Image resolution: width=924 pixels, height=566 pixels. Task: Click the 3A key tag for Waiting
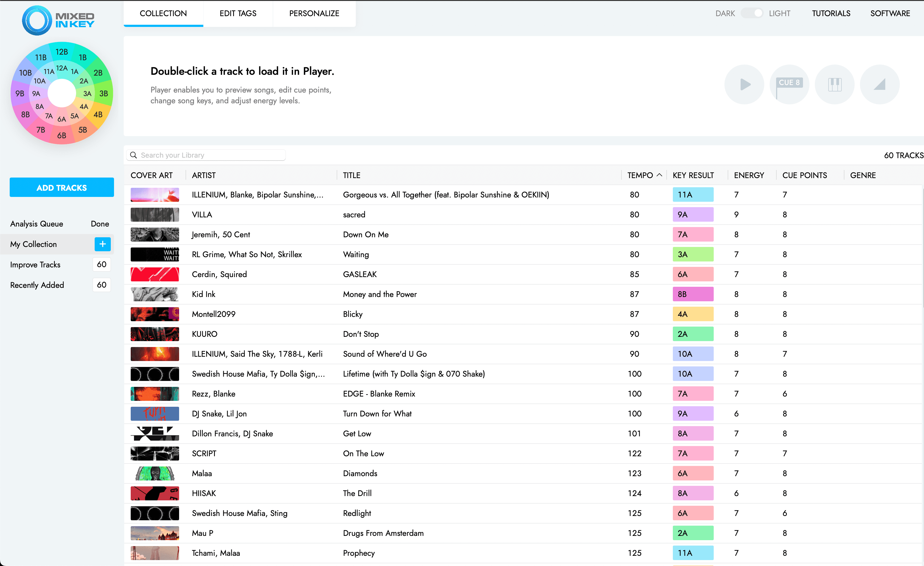(x=693, y=254)
